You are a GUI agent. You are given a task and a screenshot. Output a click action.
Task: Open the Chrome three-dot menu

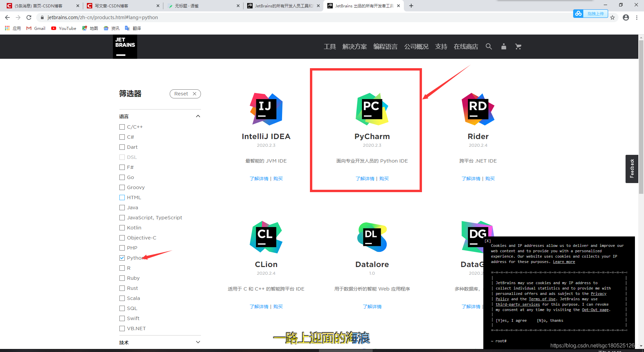pos(637,17)
